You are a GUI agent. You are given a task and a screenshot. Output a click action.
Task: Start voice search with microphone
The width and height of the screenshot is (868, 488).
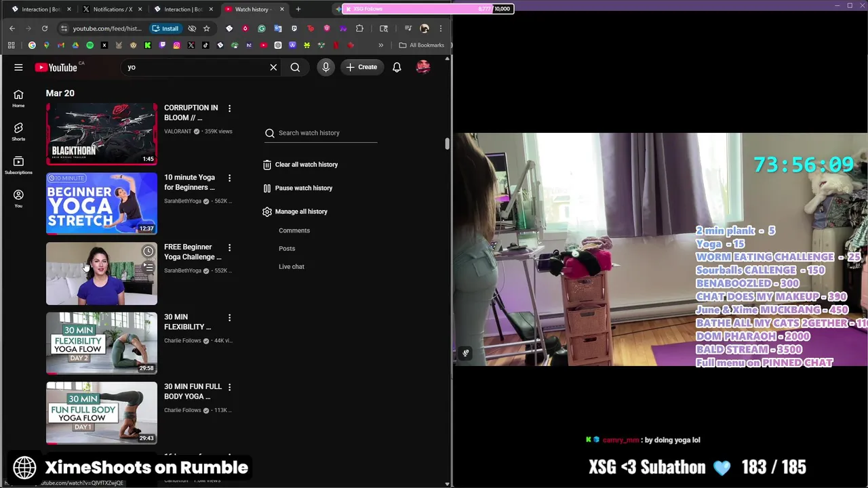pos(325,67)
